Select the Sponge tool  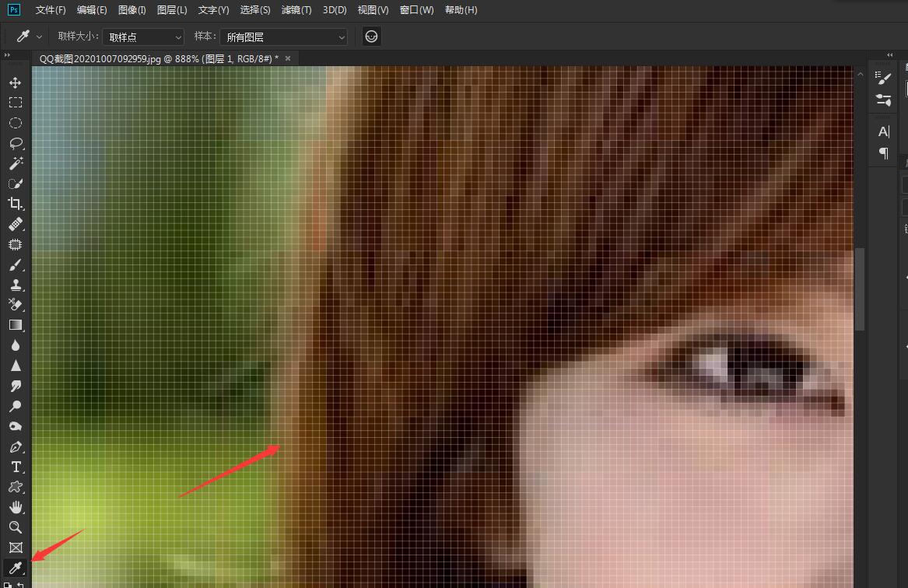(16, 426)
